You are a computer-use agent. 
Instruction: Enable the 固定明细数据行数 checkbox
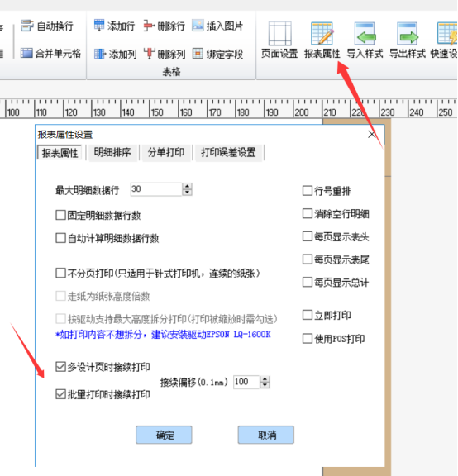60,215
